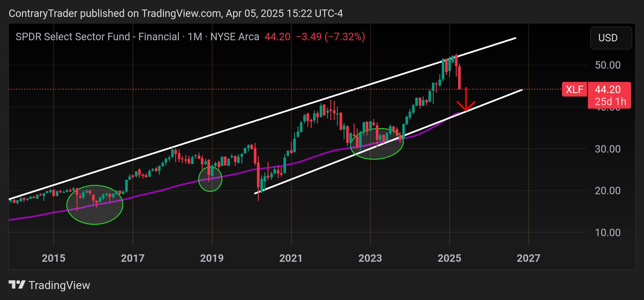The width and height of the screenshot is (644, 300).
Task: Select the 2017 time axis label
Action: (133, 258)
